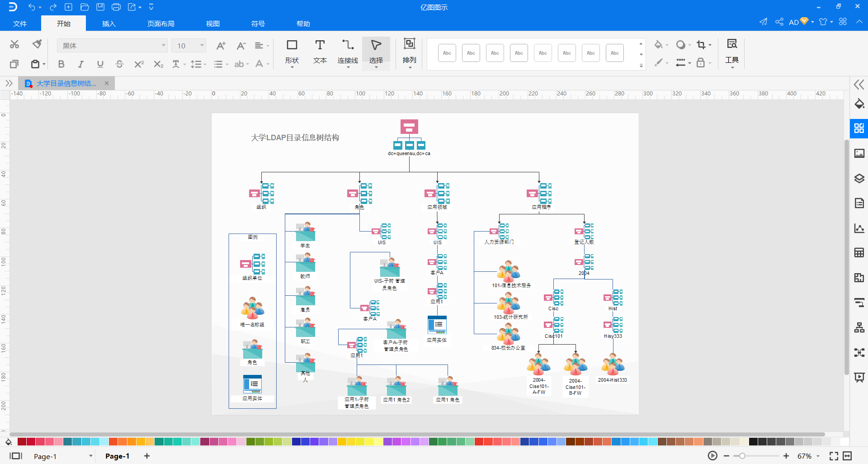Collapse the right side panel
Screen dimensions: 868x464
point(859,85)
